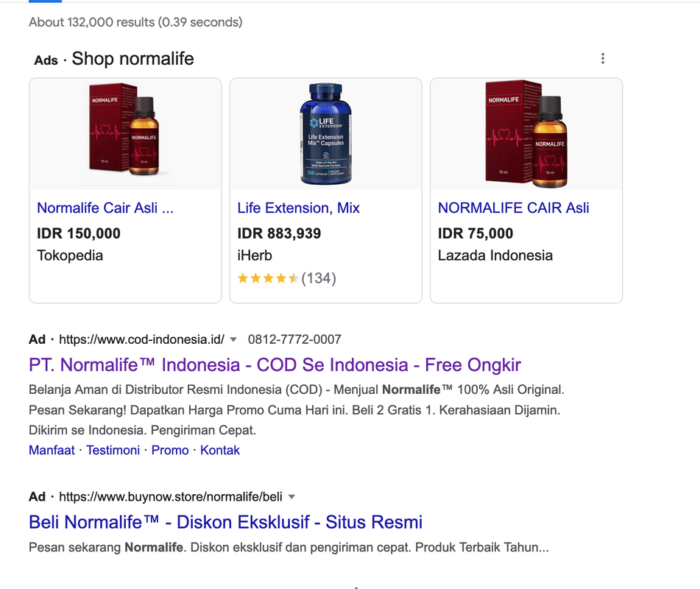
Task: Click the Lazada Normalife product image
Action: pyautogui.click(x=526, y=134)
